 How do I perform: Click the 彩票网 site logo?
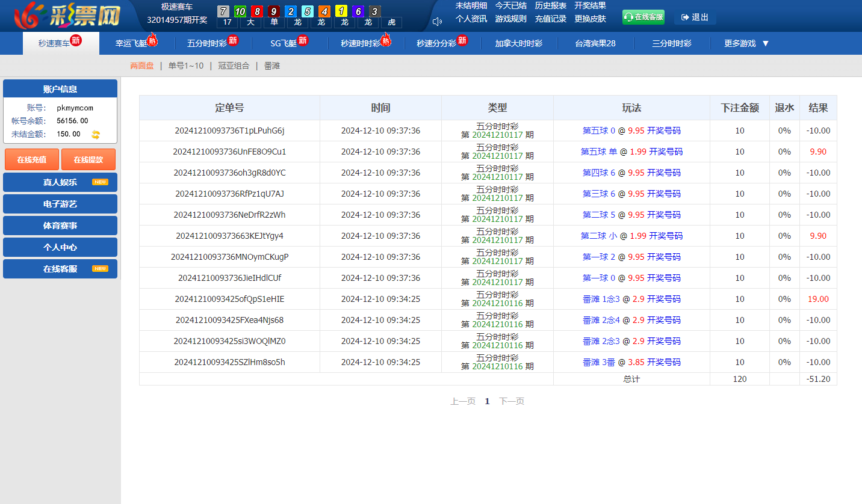click(x=67, y=16)
